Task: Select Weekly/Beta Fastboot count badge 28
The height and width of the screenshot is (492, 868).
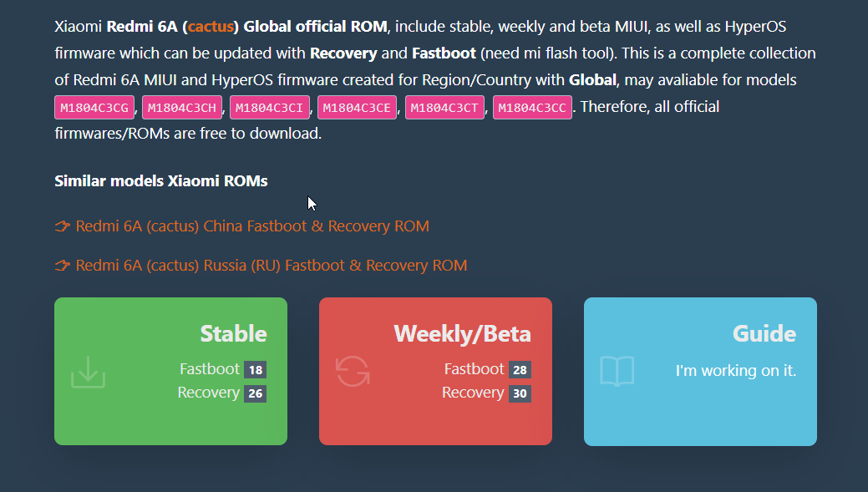Action: point(520,370)
